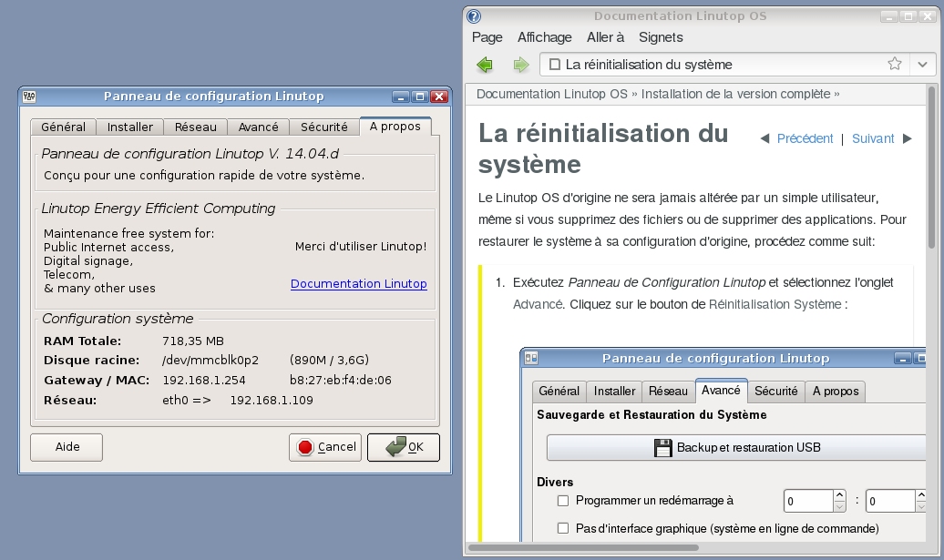Image resolution: width=944 pixels, height=560 pixels.
Task: Open the Aller à menu
Action: click(606, 37)
